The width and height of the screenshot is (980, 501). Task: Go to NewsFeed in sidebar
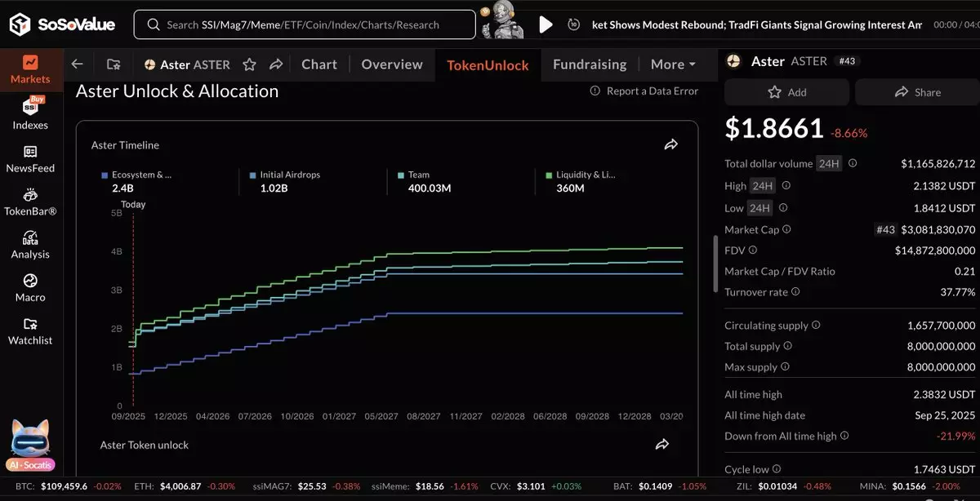tap(30, 158)
